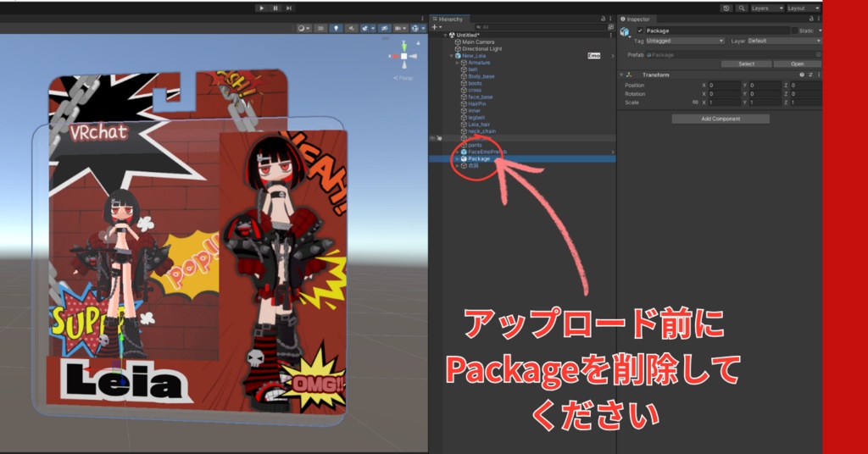Start Play mode with the Play button

click(261, 8)
